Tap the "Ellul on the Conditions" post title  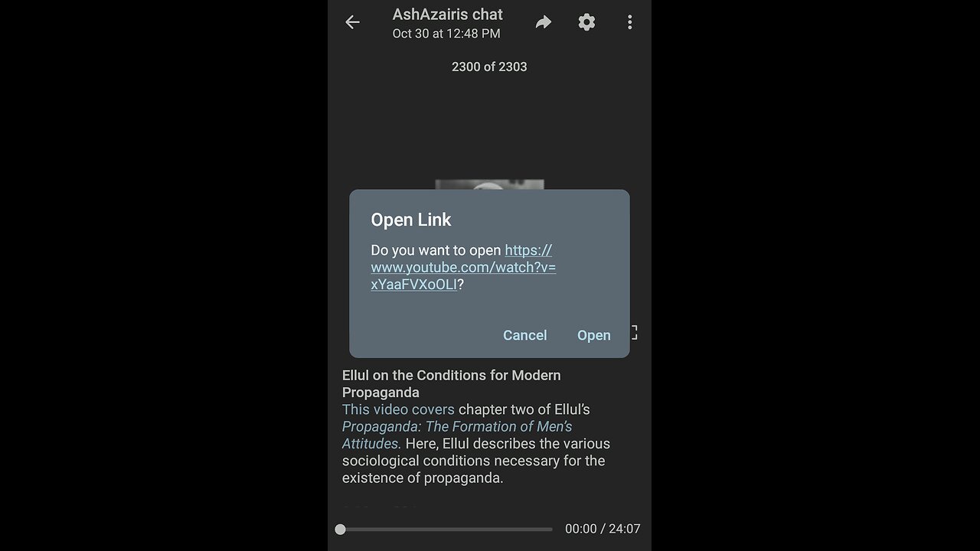pyautogui.click(x=452, y=383)
